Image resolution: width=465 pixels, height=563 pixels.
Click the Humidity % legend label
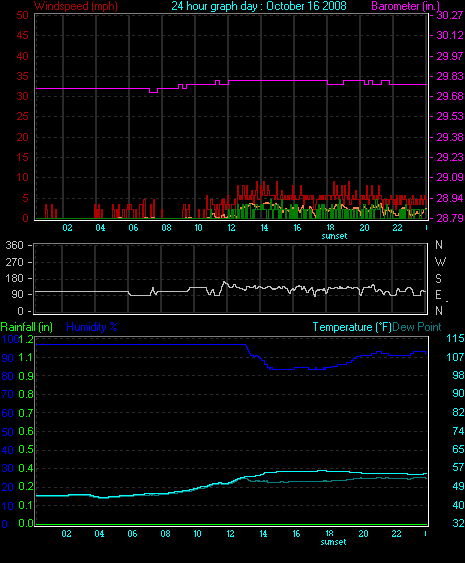click(92, 327)
